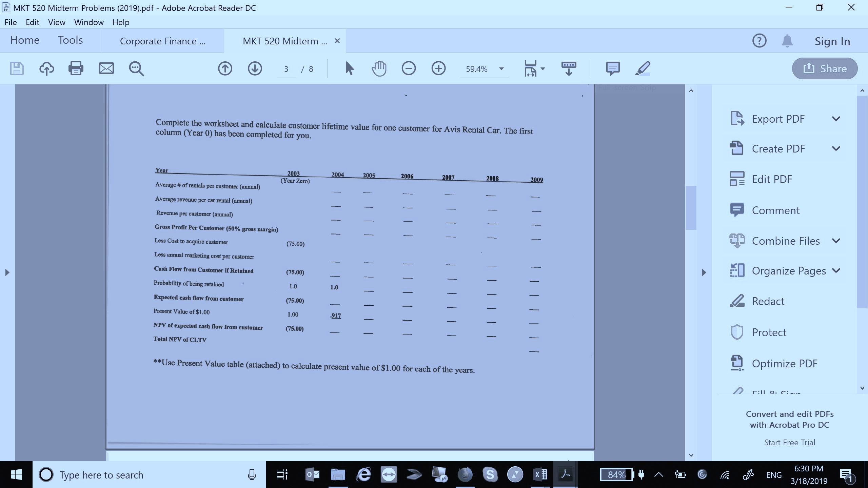Collapse the right tools pane
The width and height of the screenshot is (868, 488).
coord(704,272)
